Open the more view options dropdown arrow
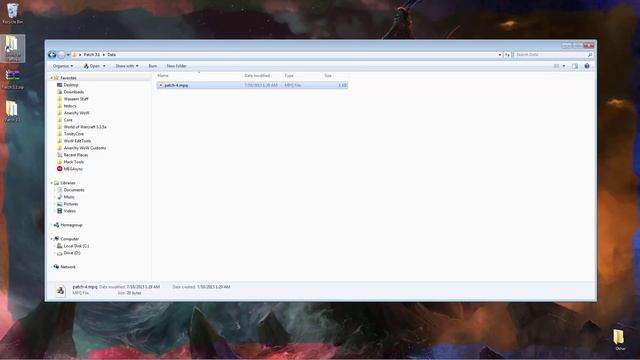Viewport: 640px width, 360px height. 564,66
